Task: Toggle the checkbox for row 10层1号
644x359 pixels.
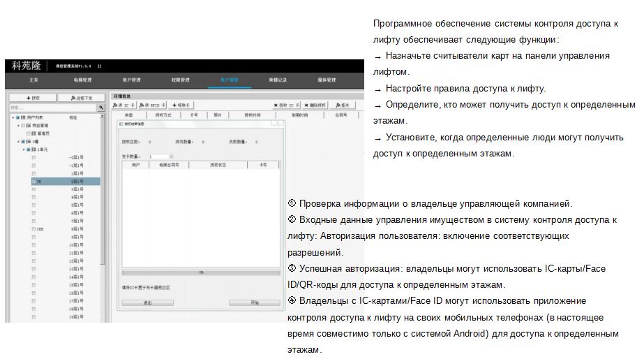Action: [x=33, y=245]
